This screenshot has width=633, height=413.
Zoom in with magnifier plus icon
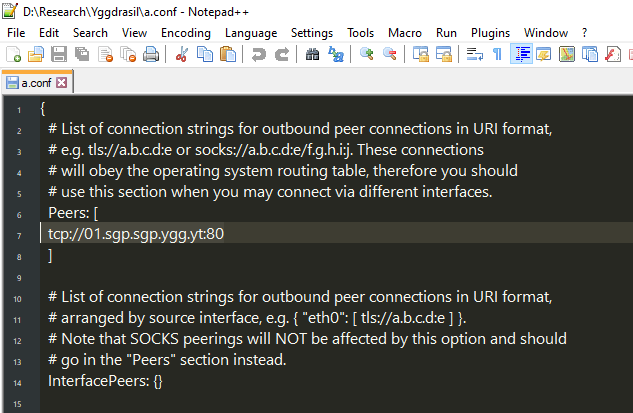[366, 54]
